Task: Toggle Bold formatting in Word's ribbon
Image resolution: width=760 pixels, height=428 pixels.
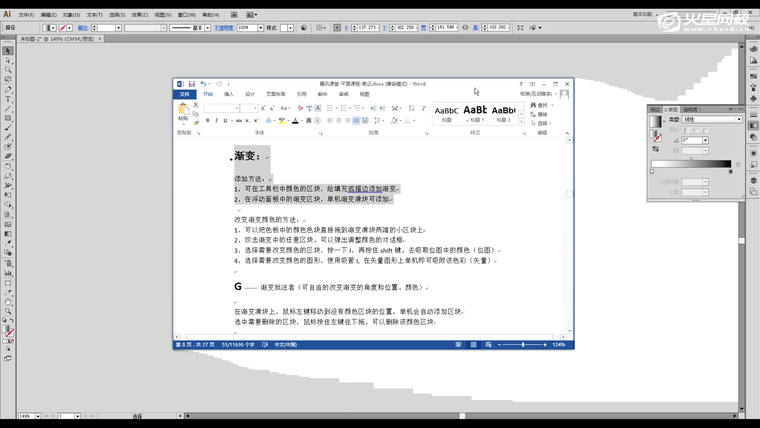Action: click(x=209, y=120)
